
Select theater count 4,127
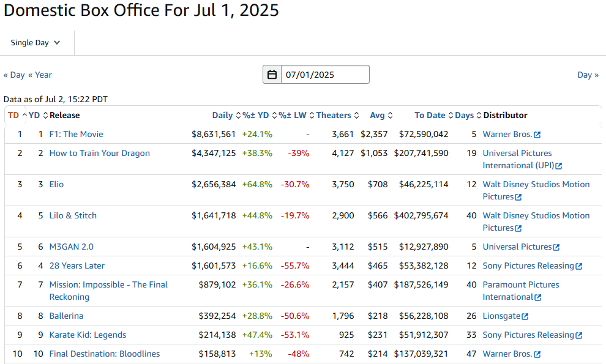click(x=343, y=153)
